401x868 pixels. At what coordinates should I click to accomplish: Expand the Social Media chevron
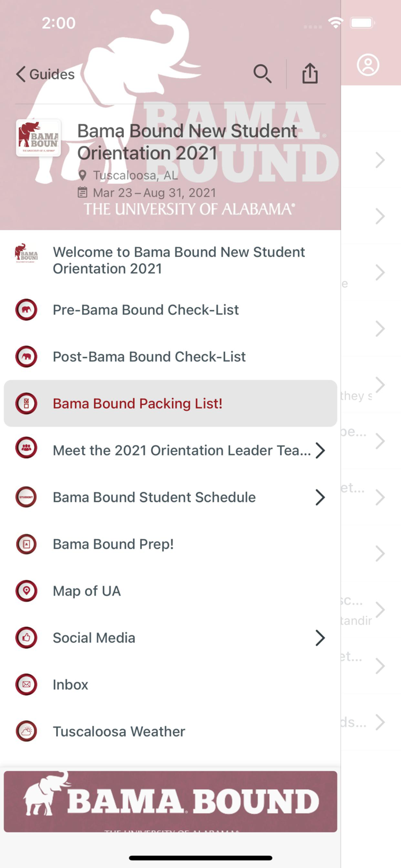(320, 638)
